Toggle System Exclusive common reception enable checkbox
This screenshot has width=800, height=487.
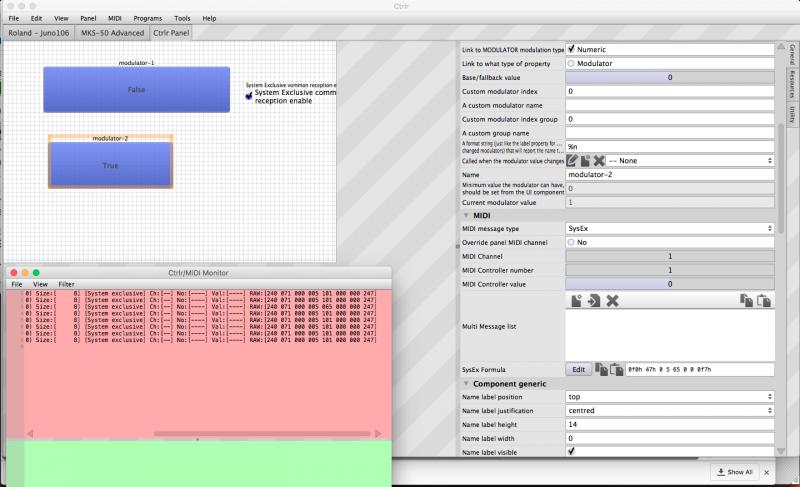click(249, 96)
